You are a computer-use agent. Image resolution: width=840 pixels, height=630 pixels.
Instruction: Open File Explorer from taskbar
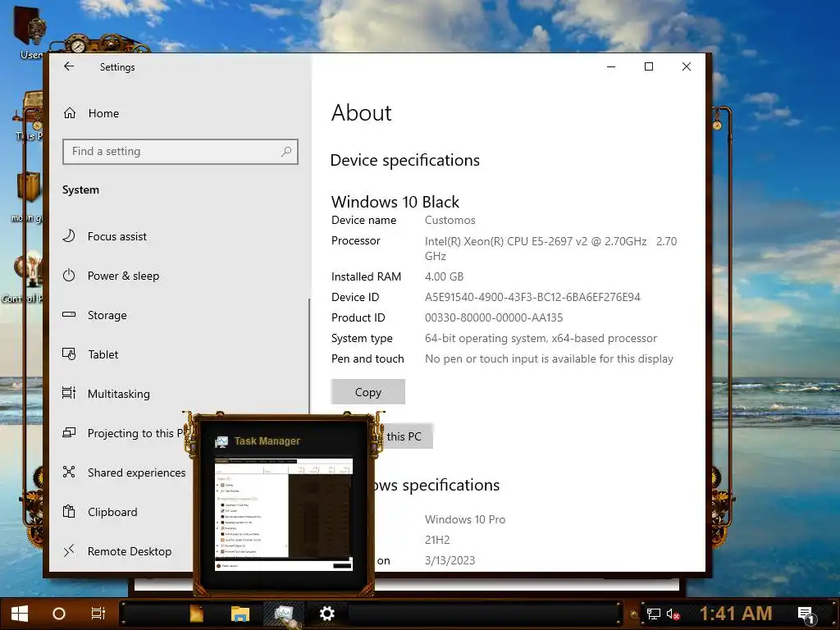(x=240, y=614)
